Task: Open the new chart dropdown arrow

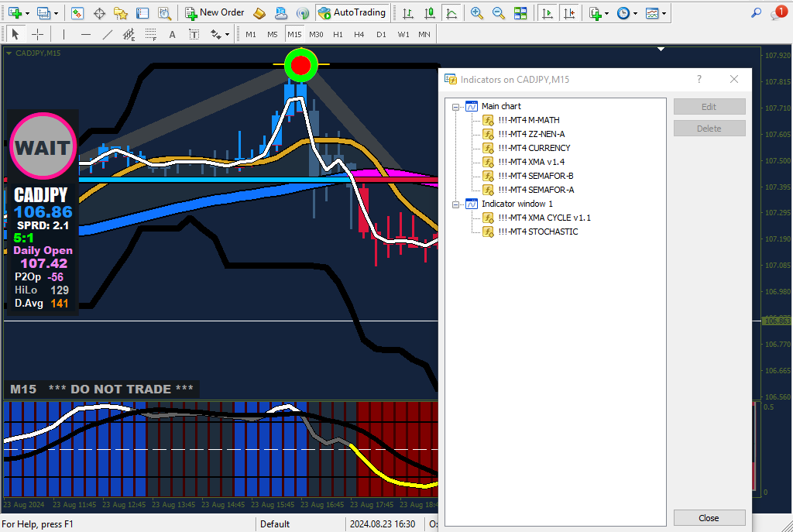Action: coord(28,13)
